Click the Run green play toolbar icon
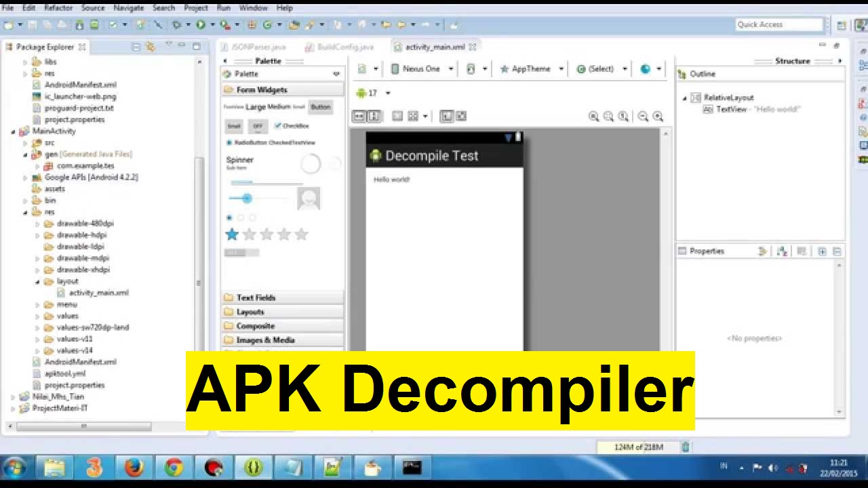 point(201,25)
